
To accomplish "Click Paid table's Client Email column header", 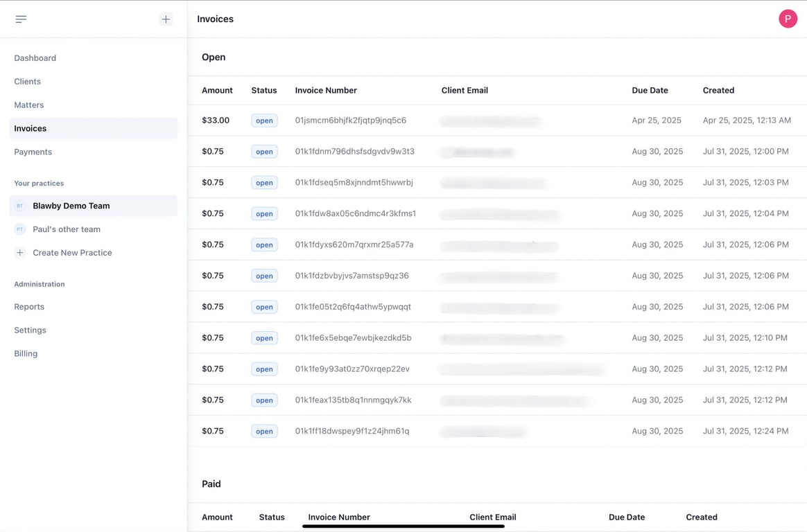I will click(492, 517).
